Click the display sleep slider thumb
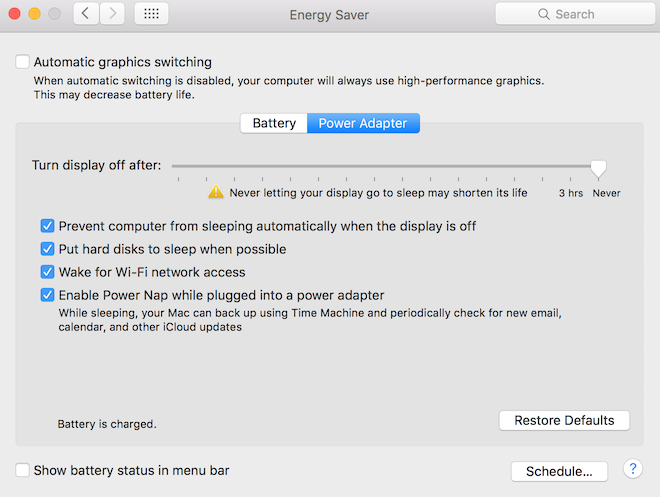 (x=598, y=169)
